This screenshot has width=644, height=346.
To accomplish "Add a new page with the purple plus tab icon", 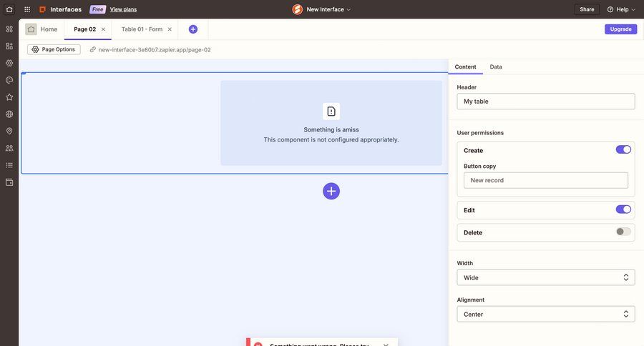I will point(193,29).
